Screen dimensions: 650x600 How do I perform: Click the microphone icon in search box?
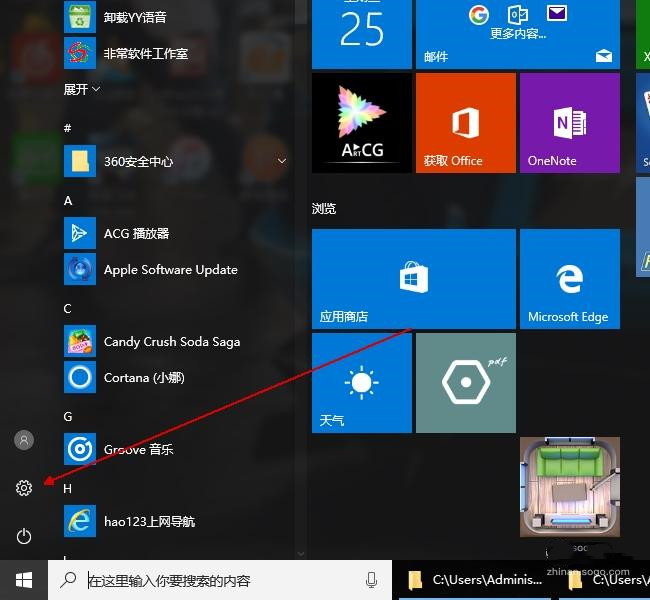click(372, 580)
